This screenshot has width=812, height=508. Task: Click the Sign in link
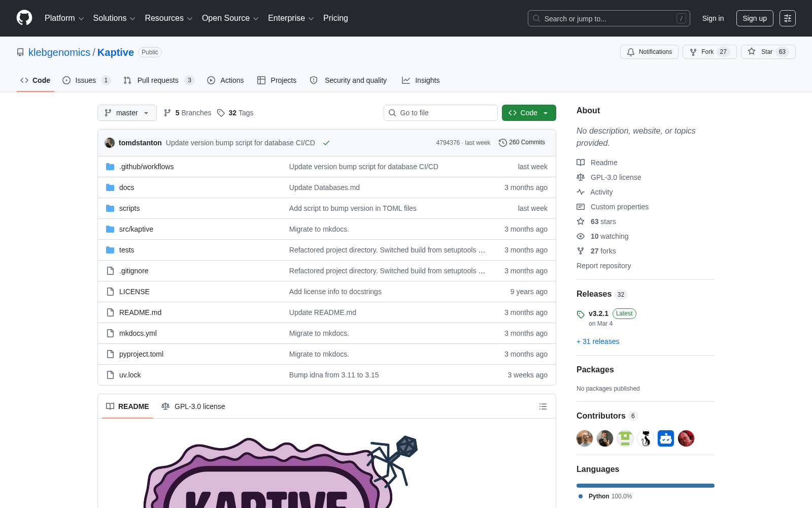coord(713,18)
